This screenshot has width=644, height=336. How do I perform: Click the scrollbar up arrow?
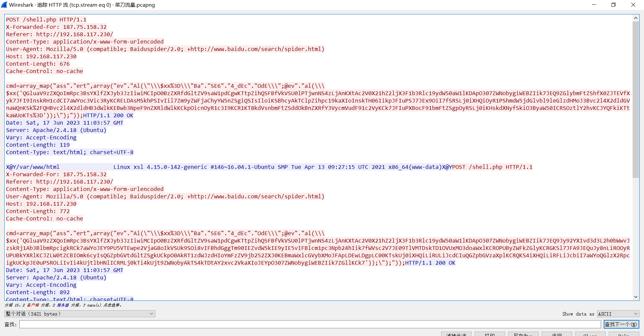pos(636,18)
